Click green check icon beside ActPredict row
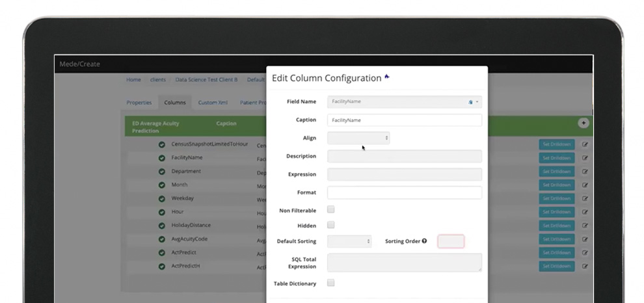644x303 pixels. click(x=162, y=253)
